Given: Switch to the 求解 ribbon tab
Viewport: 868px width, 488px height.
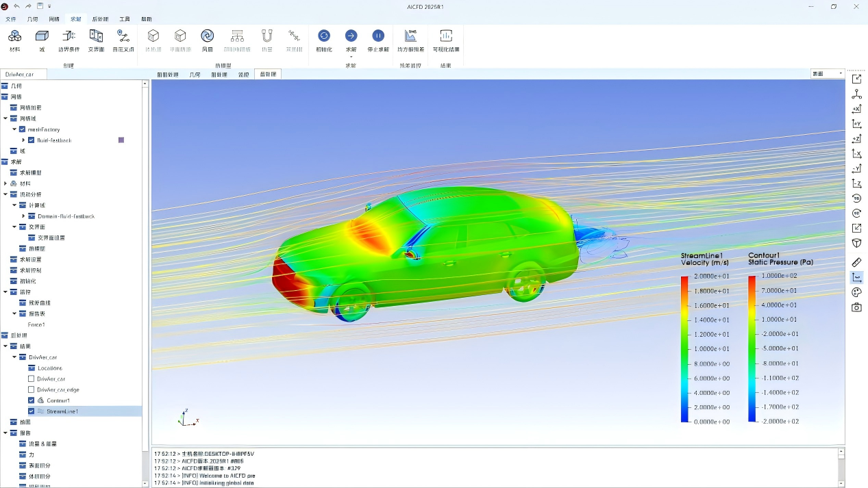Looking at the screenshot, I should pos(76,19).
